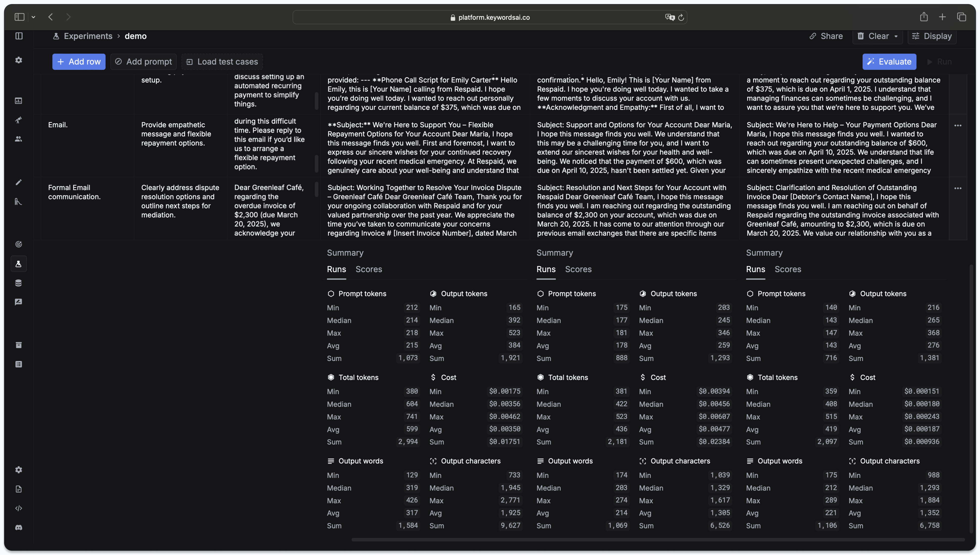980x555 pixels.
Task: Open more options for Email row
Action: (958, 125)
